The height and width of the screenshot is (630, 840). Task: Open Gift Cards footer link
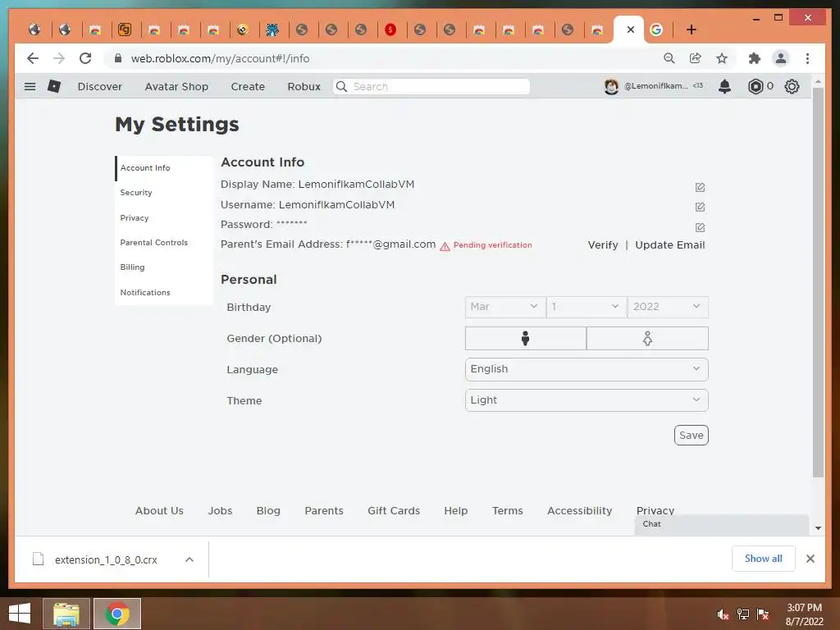pos(394,510)
